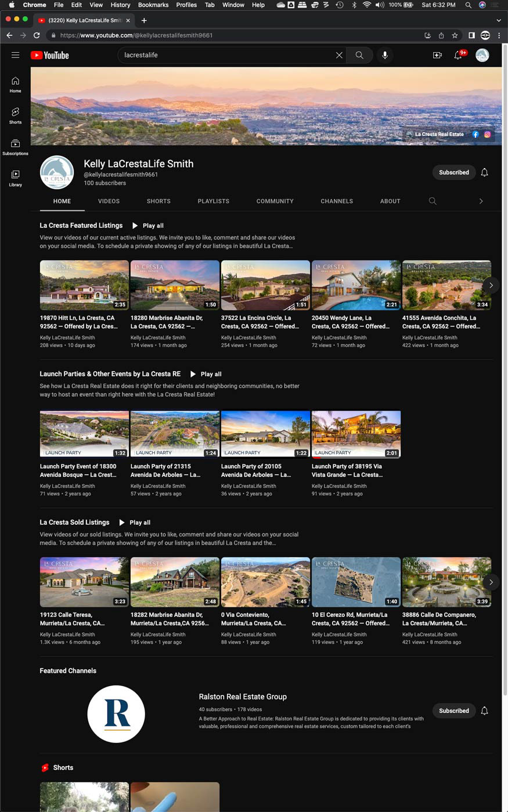Play all Launch Parties videos

point(206,374)
